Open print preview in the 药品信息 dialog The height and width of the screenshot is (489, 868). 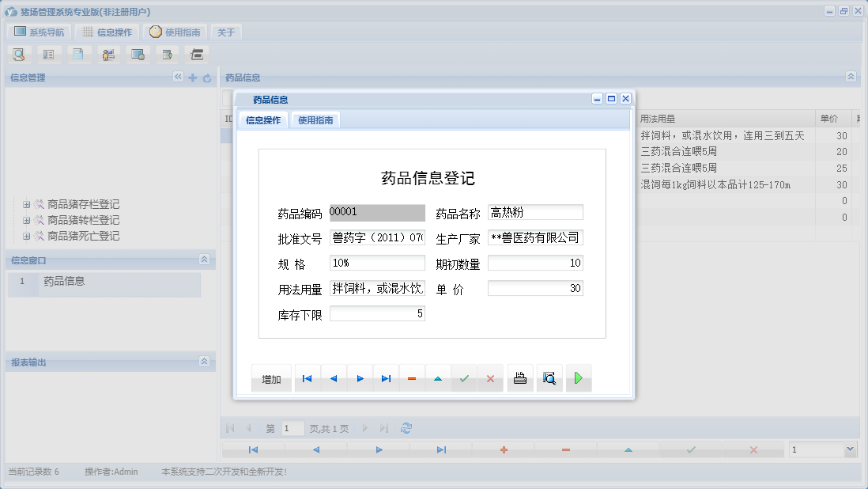pos(549,377)
